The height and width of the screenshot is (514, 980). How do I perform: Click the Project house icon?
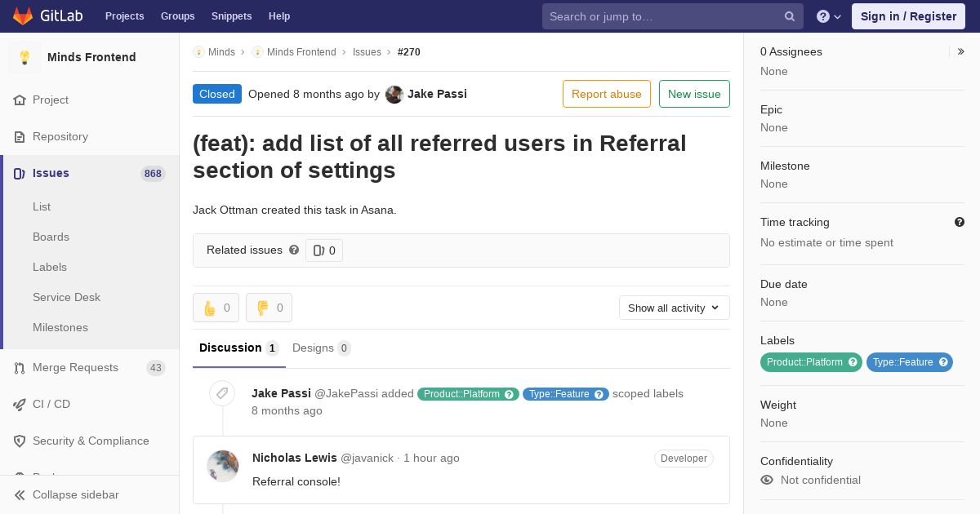click(x=20, y=100)
